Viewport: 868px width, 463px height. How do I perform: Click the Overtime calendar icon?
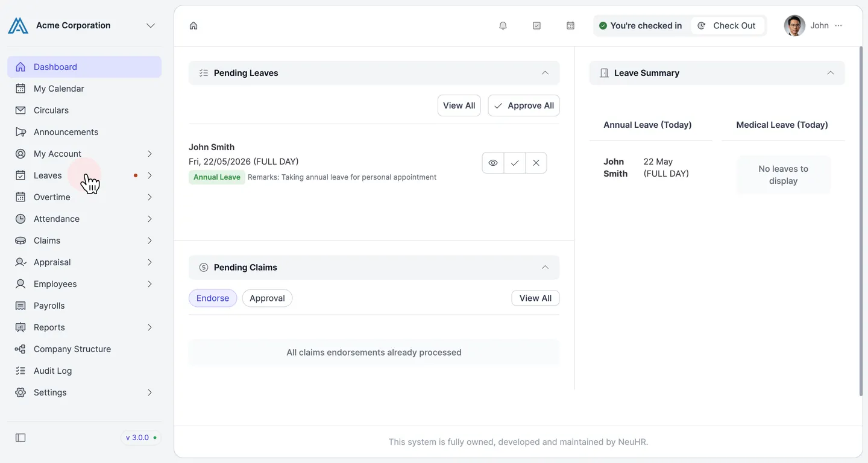[20, 197]
